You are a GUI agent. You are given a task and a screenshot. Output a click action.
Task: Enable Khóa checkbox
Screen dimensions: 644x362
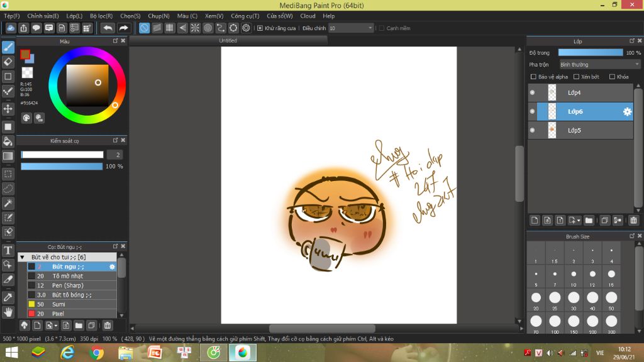pos(612,77)
